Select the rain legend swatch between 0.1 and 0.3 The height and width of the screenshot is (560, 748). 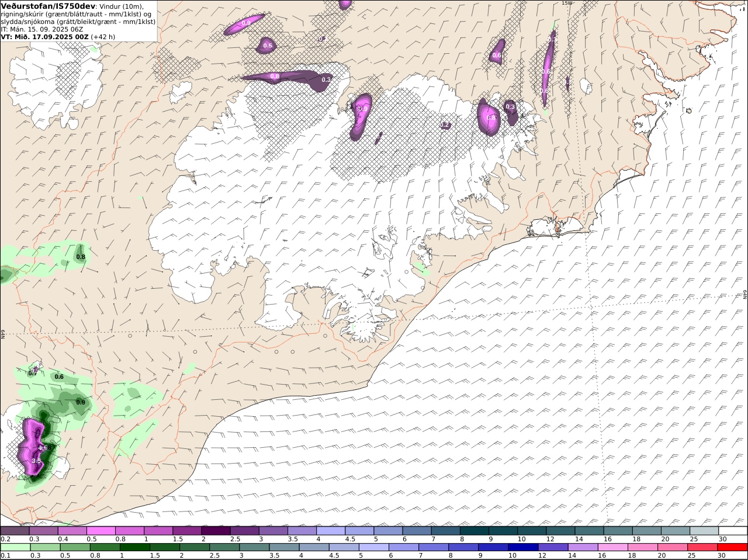coord(15,547)
